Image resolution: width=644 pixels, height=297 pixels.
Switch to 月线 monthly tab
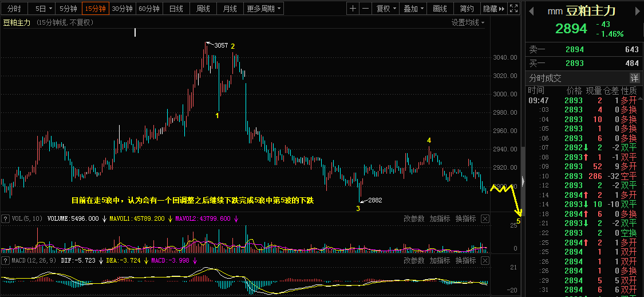pyautogui.click(x=230, y=8)
